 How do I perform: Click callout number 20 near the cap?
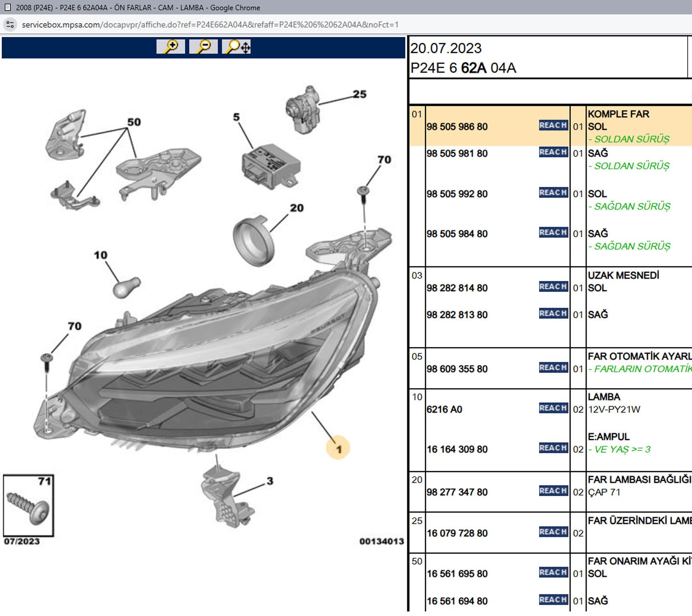(297, 208)
